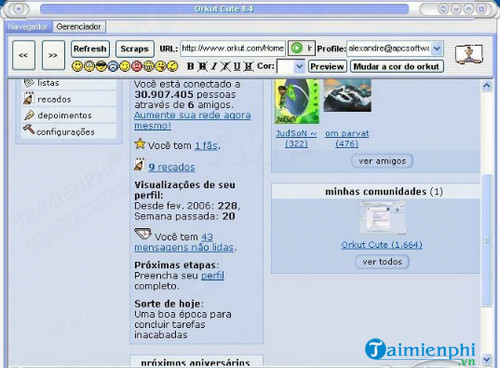This screenshot has height=368, width=500.
Task: Open the 43 mensagens não lidas link
Action: [x=185, y=242]
